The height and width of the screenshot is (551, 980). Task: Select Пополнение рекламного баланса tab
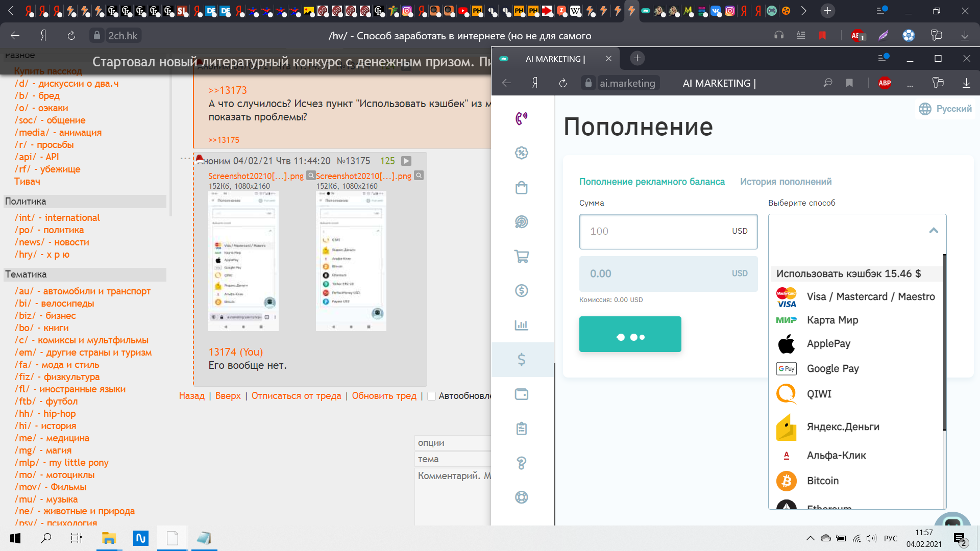tap(652, 182)
